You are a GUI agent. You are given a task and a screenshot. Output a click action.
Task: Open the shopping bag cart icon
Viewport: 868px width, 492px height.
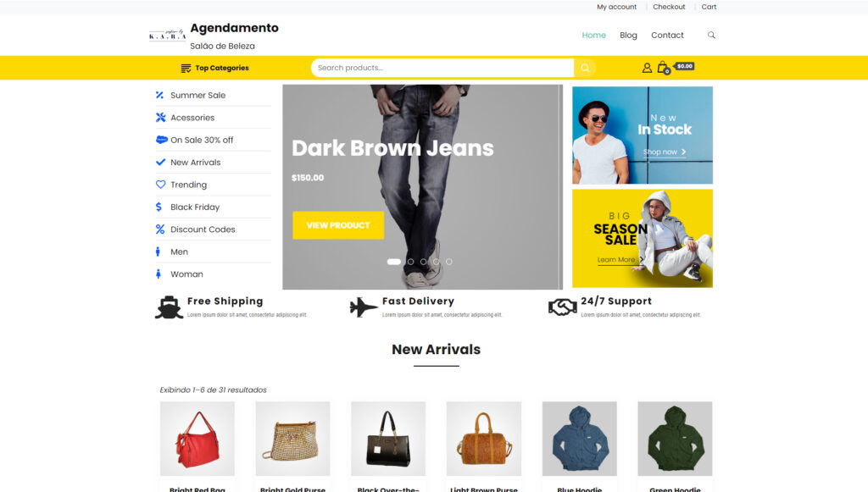point(663,68)
